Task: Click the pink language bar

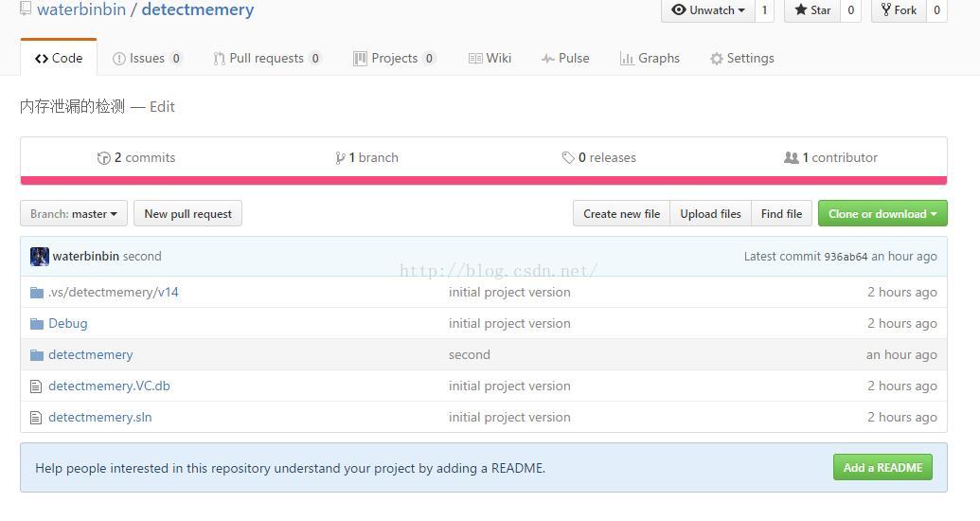Action: click(484, 181)
